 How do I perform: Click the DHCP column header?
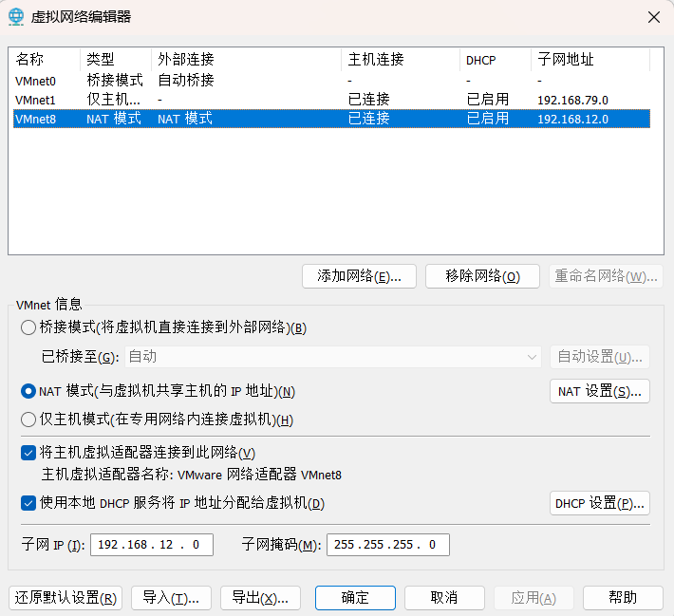496,59
